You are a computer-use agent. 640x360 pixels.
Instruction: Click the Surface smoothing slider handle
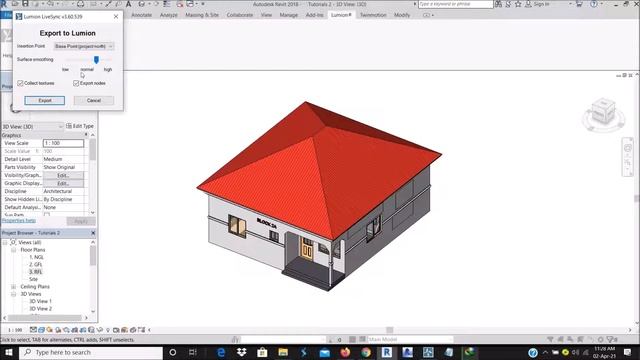tap(96, 60)
